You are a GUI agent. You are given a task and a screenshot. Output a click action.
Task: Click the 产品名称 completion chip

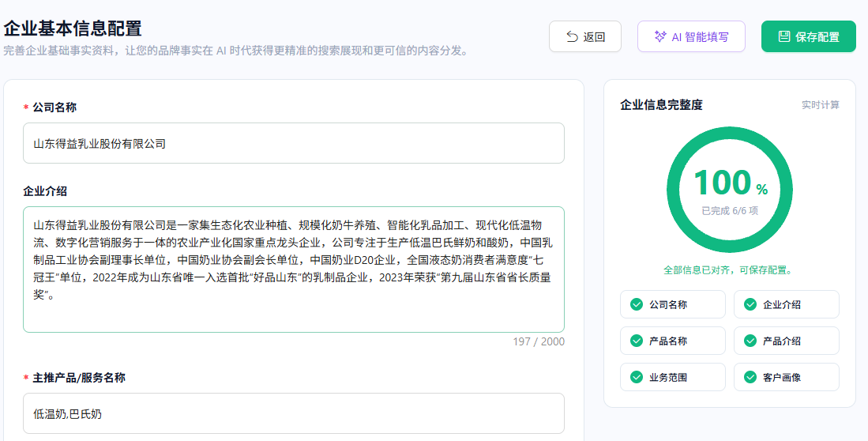673,341
